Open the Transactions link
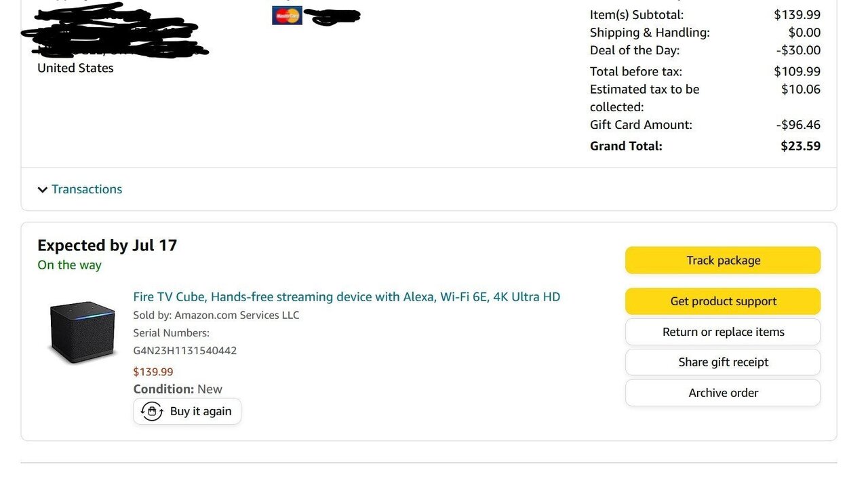868x479 pixels. coord(87,189)
